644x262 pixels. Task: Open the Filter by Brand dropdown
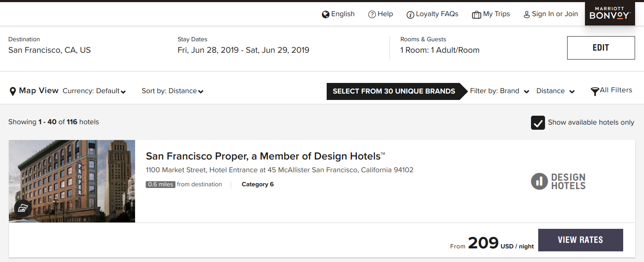click(500, 91)
